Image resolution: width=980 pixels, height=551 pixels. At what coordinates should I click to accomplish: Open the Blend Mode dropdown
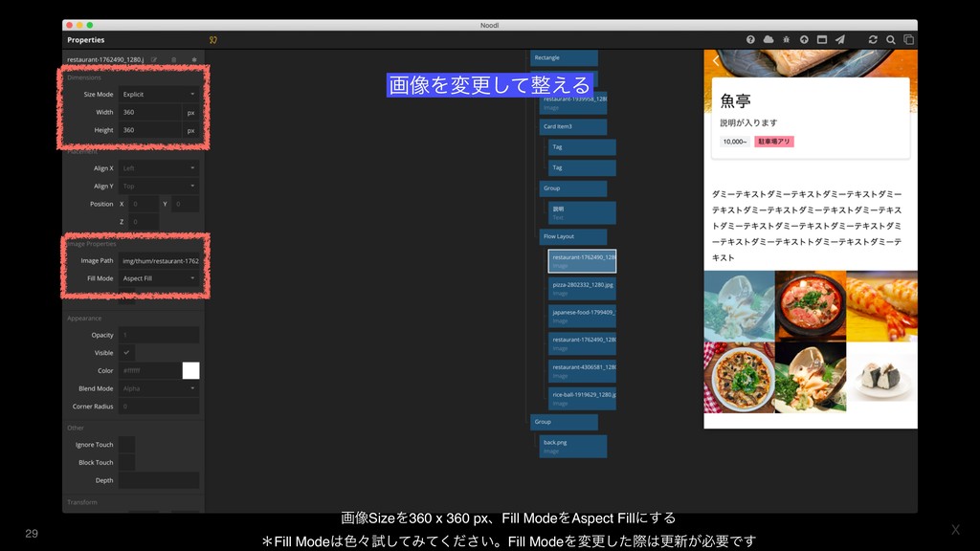(x=159, y=388)
